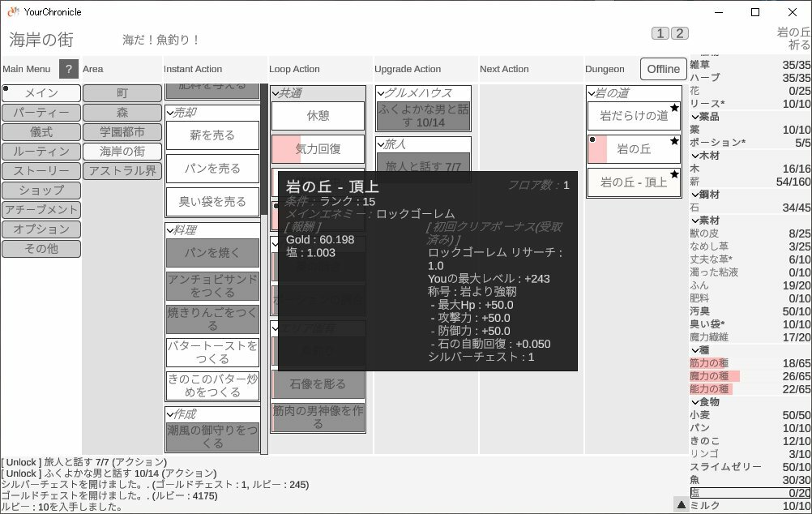Select the 魔力の種 inventory row
The width and height of the screenshot is (812, 514).
(750, 375)
